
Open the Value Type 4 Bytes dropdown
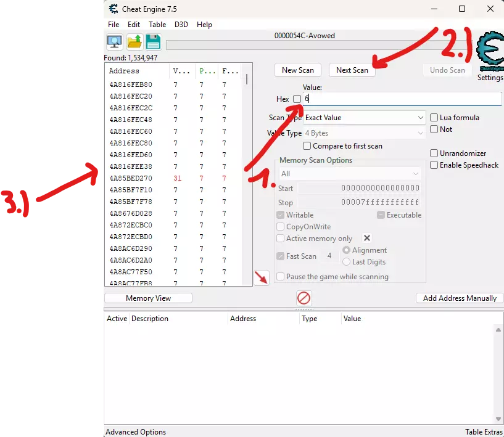(x=364, y=133)
